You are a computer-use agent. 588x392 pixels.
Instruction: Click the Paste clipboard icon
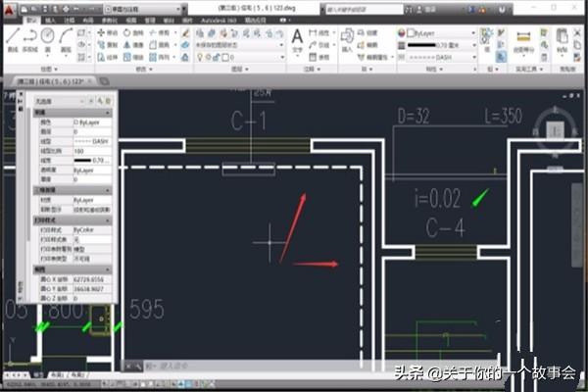click(x=562, y=36)
